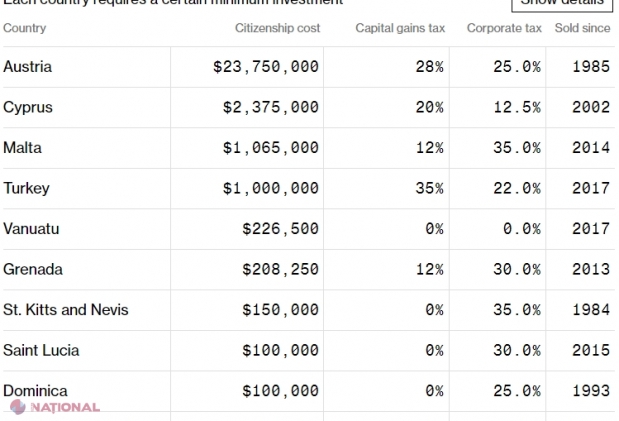Select the Austria row
This screenshot has width=619, height=421.
(28, 67)
